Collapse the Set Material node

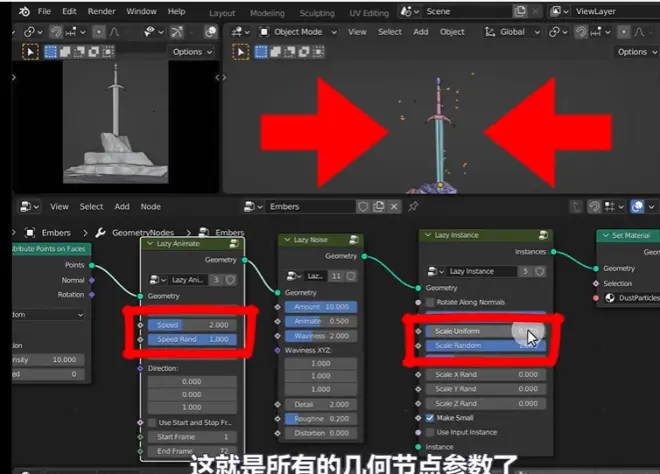606,235
